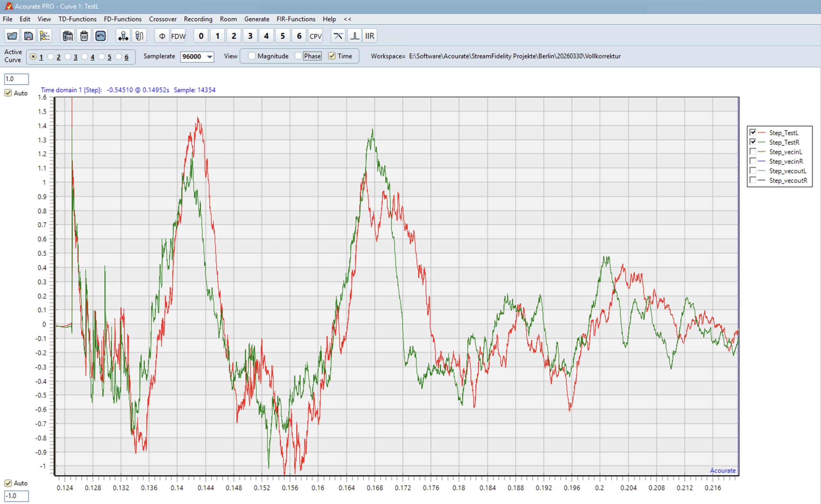Open the Crossover menu
The image size is (821, 504).
pos(163,19)
